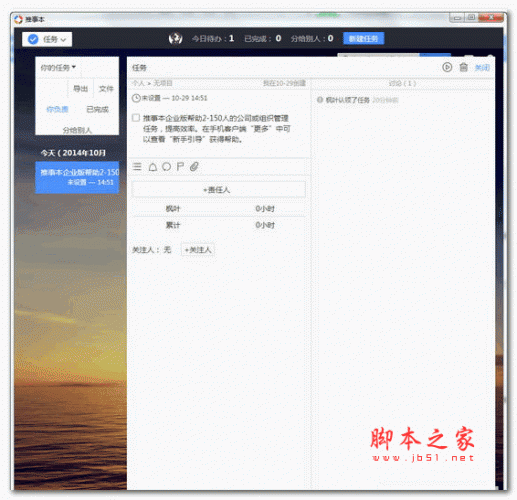Image resolution: width=517 pixels, height=500 pixels.
Task: Click the app logo in title bar
Action: tap(18, 19)
